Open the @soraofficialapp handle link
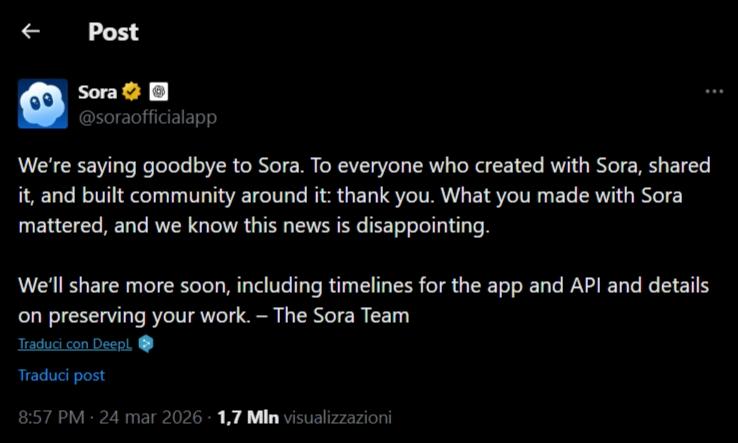The height and width of the screenshot is (443, 738). coord(147,117)
